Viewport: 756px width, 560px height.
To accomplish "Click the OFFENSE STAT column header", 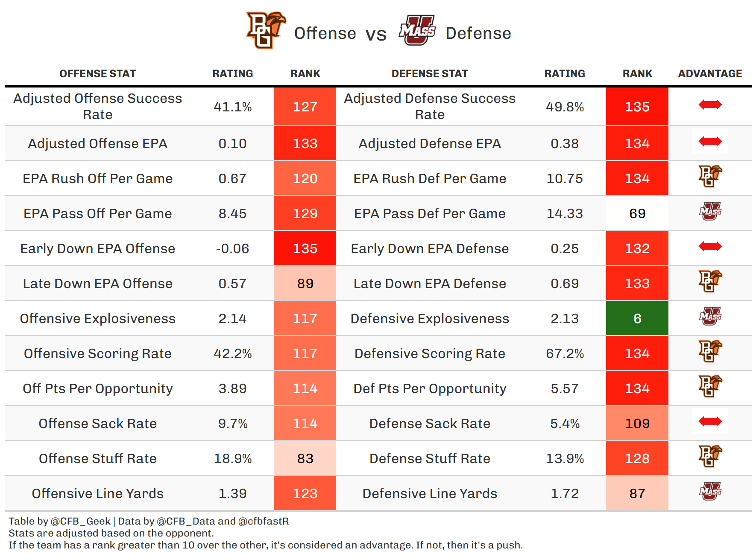I will click(97, 74).
